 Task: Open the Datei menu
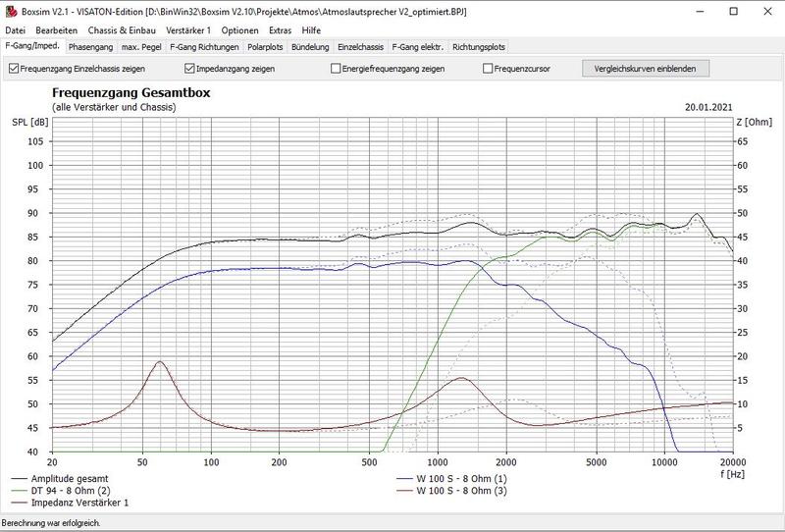(16, 30)
